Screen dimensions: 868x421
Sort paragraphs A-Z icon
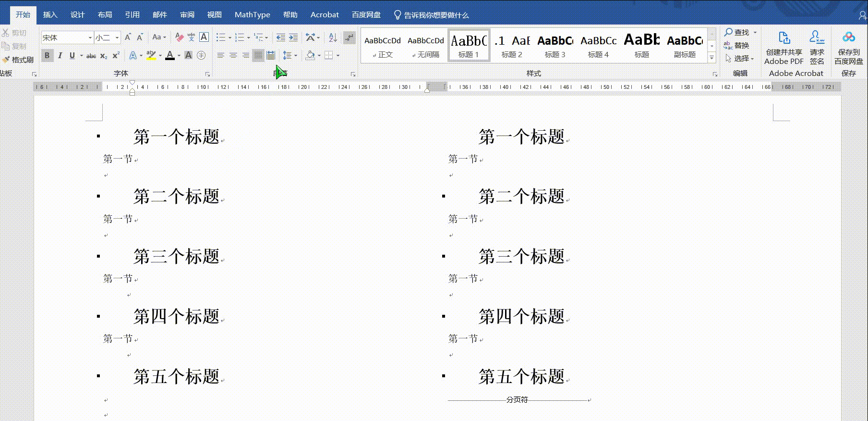pyautogui.click(x=333, y=37)
